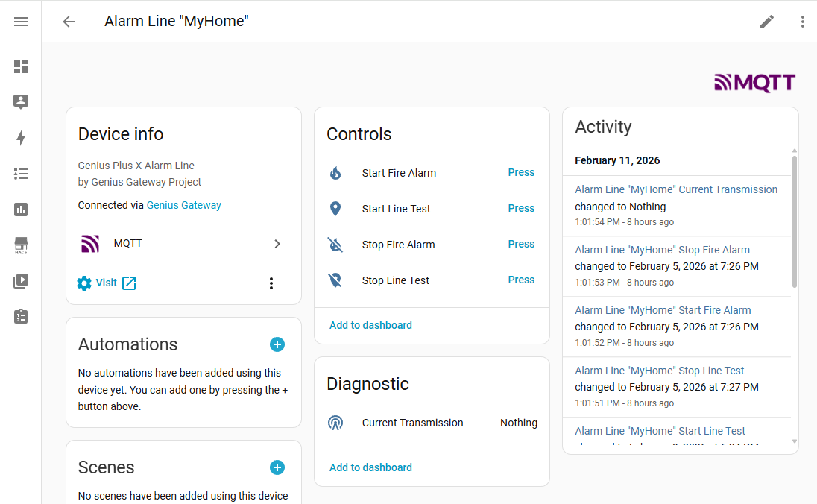Go back using the arrow icon

tap(69, 22)
